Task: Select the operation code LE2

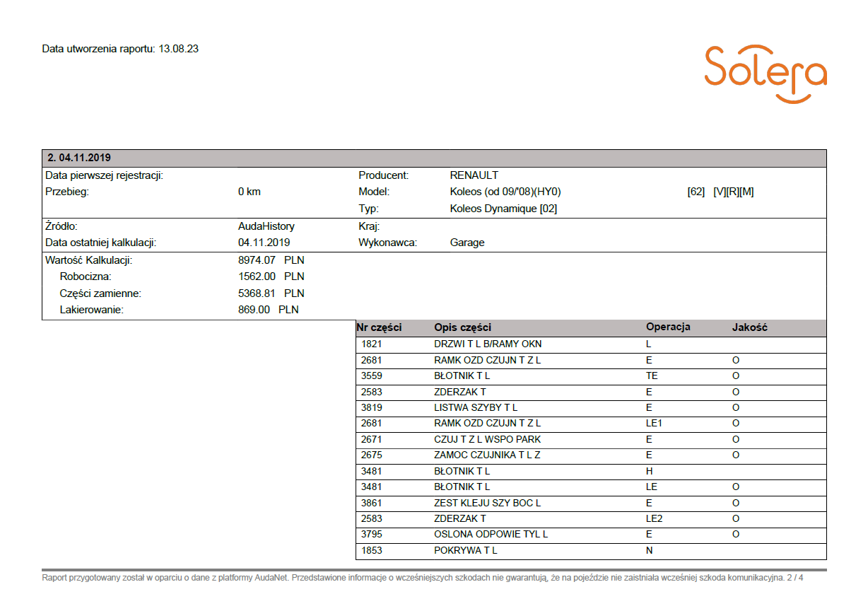Action: [655, 518]
